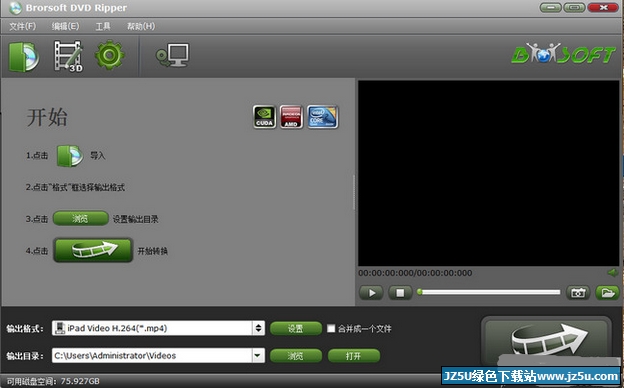Click the time display 00:00:00:000/00:00:00:000
Screen dimensions: 624x388
[415, 273]
